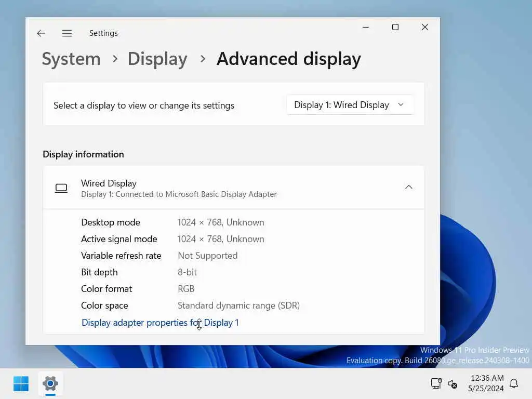Click the Variable refresh rate label
This screenshot has height=399, width=532.
[x=121, y=256]
